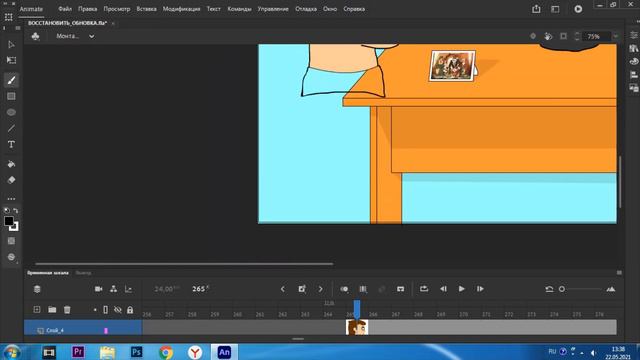Click the current frame number 265
Viewport: 640px width, 360px height.
(200, 289)
